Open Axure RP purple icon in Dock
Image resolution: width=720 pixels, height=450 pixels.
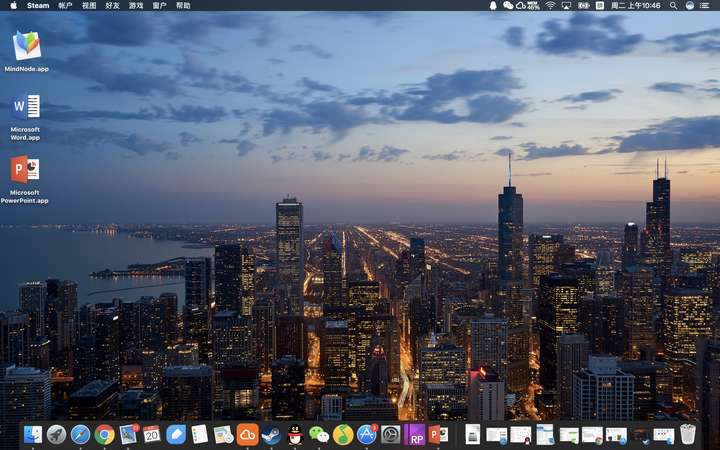point(415,434)
